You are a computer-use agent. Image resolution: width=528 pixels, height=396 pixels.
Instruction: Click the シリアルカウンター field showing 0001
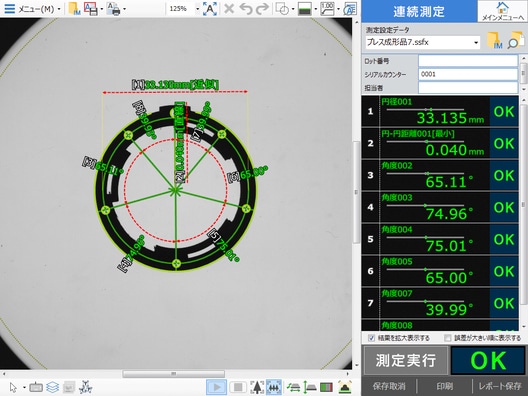coord(468,74)
